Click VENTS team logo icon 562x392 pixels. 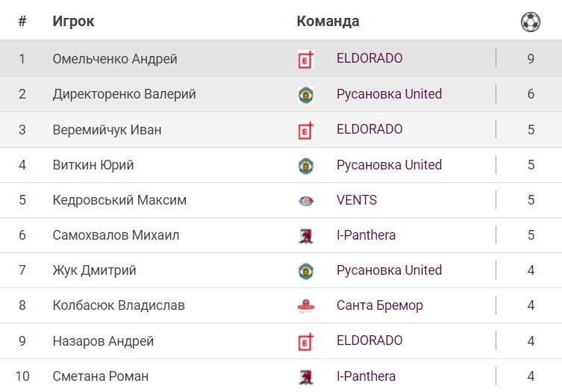pyautogui.click(x=305, y=201)
